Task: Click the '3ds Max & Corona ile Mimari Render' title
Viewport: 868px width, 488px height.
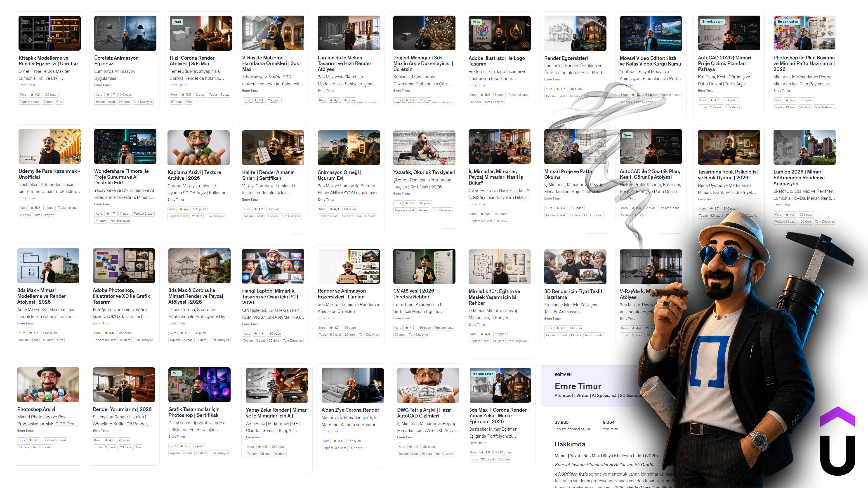Action: pos(196,296)
